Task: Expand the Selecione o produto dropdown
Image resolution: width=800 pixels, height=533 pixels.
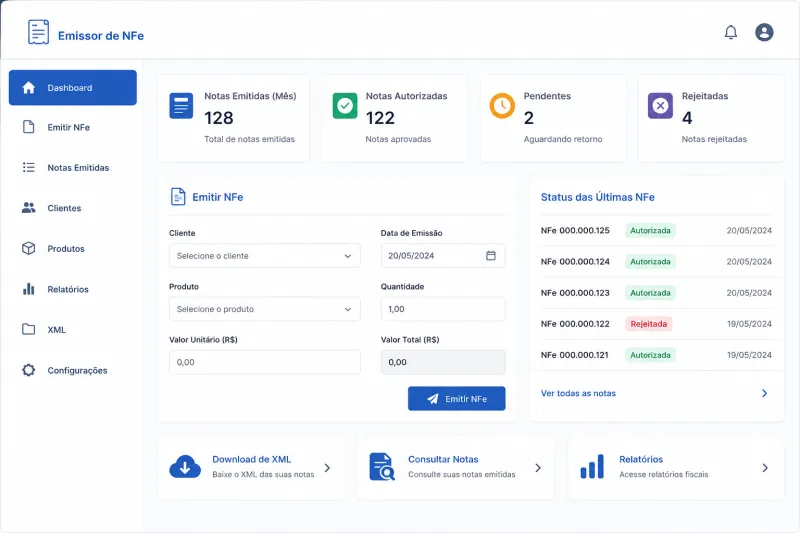Action: pos(264,309)
